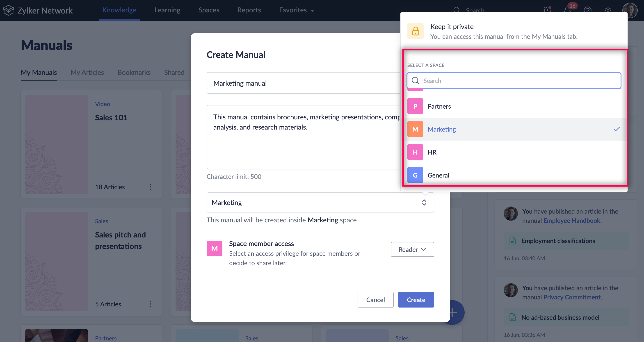Open the Marketing space selector
This screenshot has height=342, width=644.
(320, 203)
